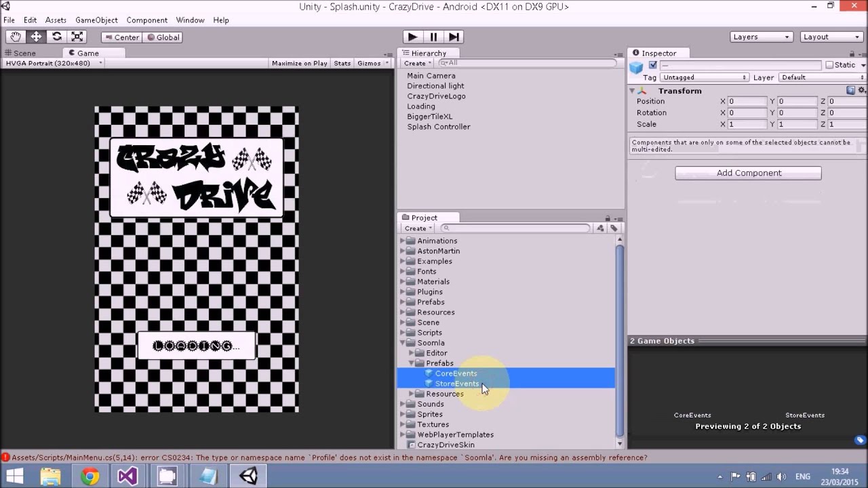868x488 pixels.
Task: Open the Layers dropdown
Action: 762,37
